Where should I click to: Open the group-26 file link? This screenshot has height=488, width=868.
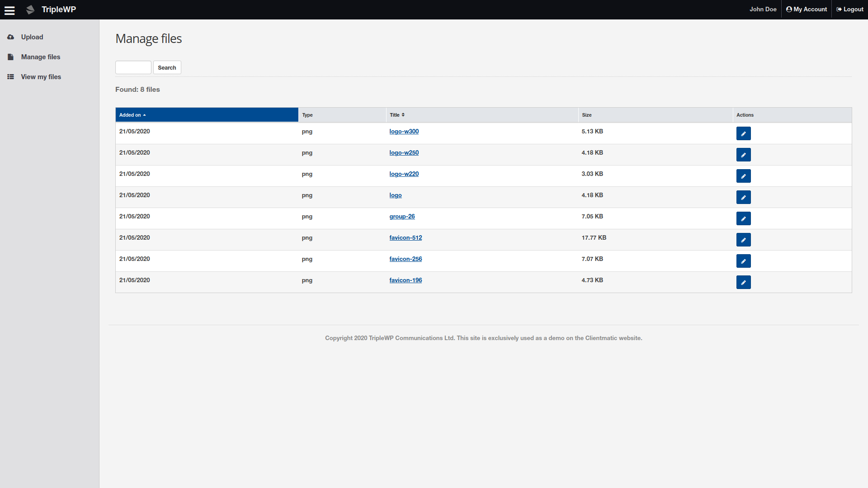tap(402, 217)
